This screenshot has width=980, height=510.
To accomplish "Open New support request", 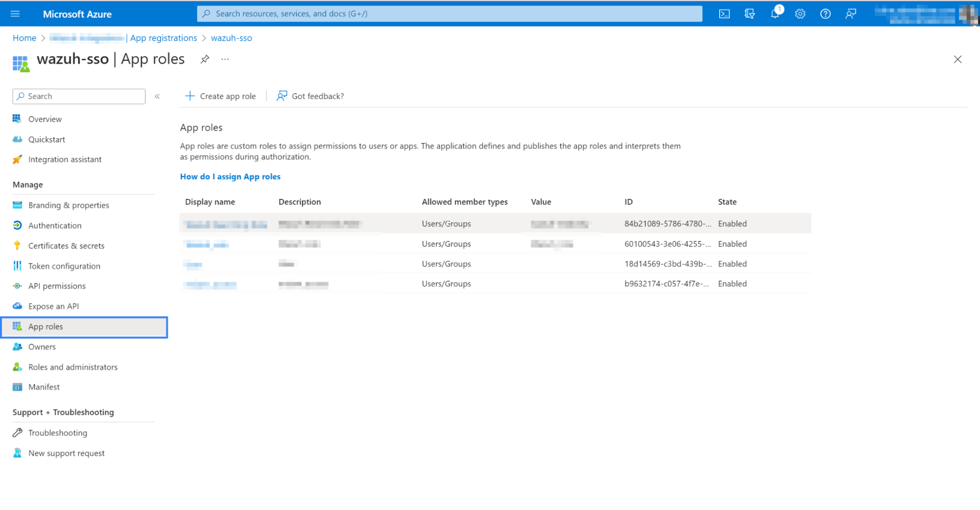I will [x=66, y=453].
